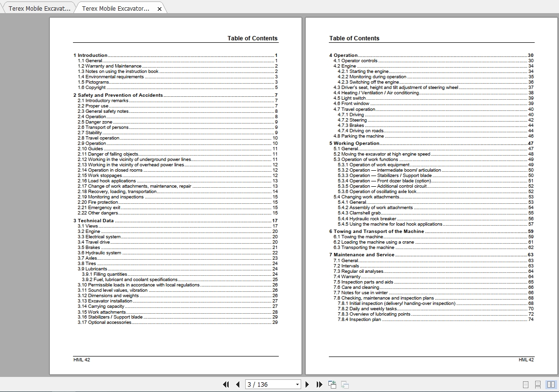
Task: Switch to single page view mode
Action: tap(525, 385)
